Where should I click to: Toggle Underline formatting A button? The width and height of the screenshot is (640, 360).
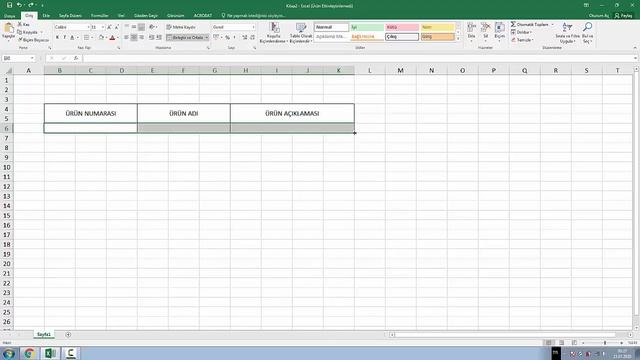pos(72,37)
